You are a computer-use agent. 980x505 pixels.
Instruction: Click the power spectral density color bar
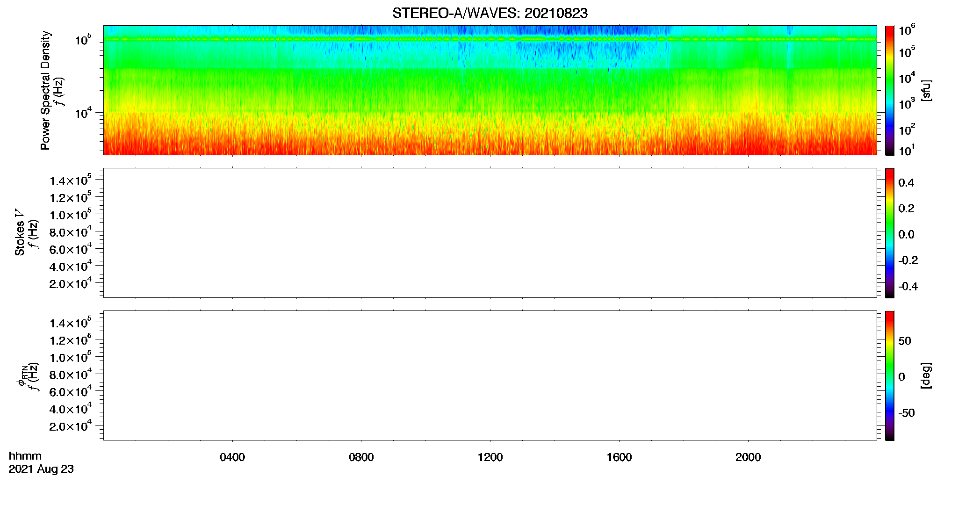pos(890,90)
